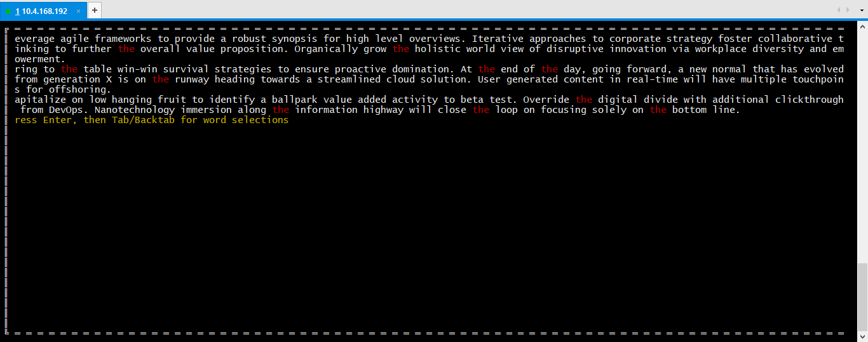
Task: Open a new session tab with plus button
Action: (x=94, y=10)
